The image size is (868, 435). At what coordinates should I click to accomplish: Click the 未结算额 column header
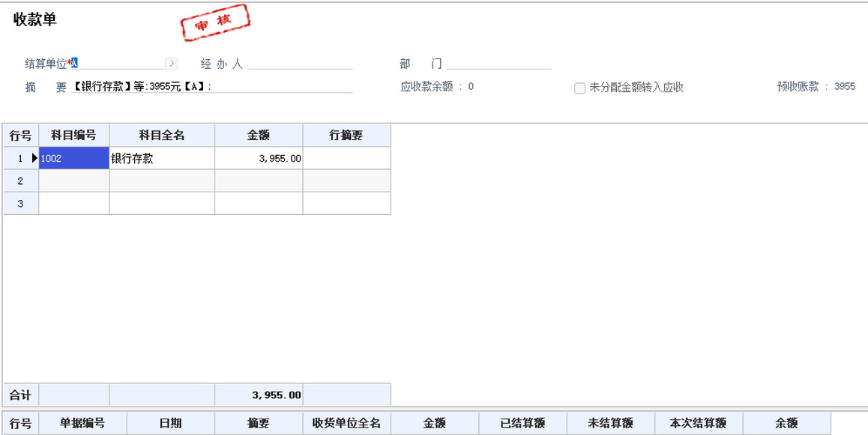(611, 423)
